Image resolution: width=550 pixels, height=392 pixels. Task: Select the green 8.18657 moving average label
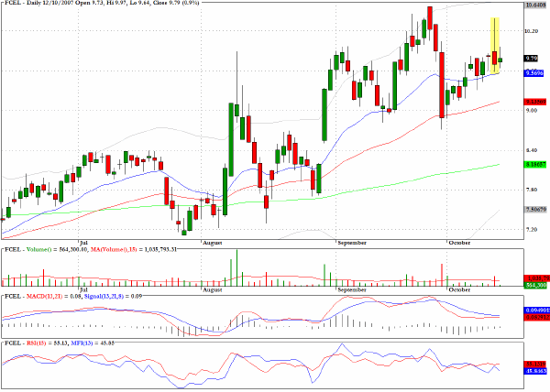point(535,164)
